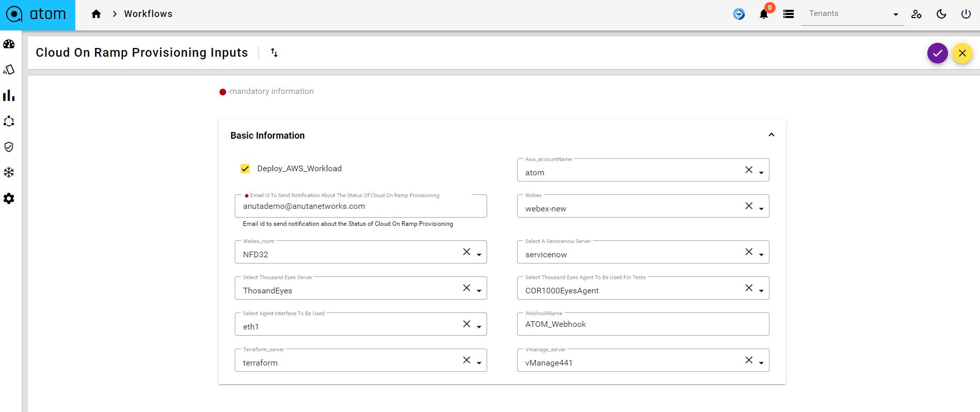
Task: Open Workflows breadcrumb link
Action: [148, 14]
